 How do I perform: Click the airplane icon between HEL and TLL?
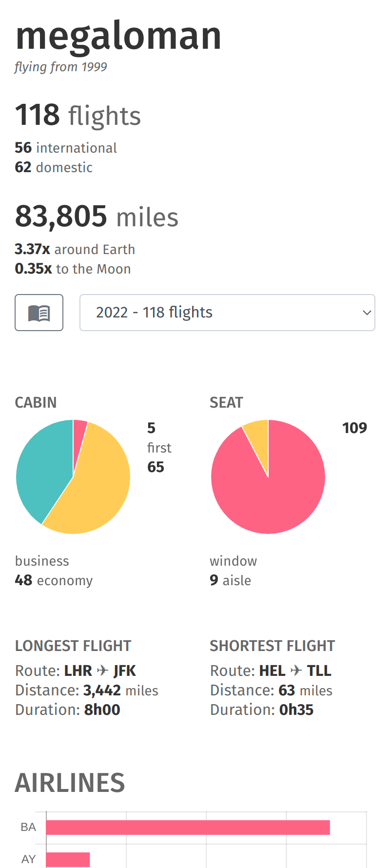(295, 671)
